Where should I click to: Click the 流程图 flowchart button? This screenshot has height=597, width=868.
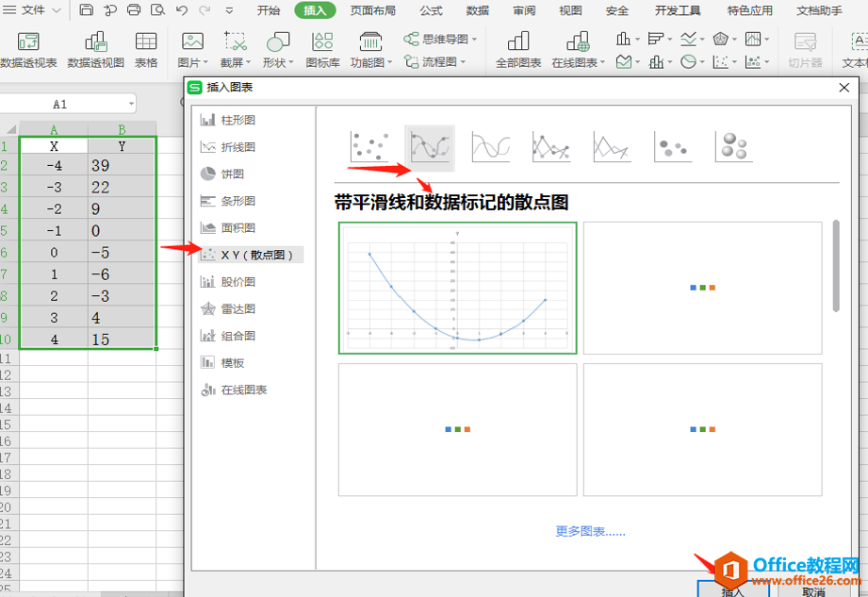(x=434, y=61)
